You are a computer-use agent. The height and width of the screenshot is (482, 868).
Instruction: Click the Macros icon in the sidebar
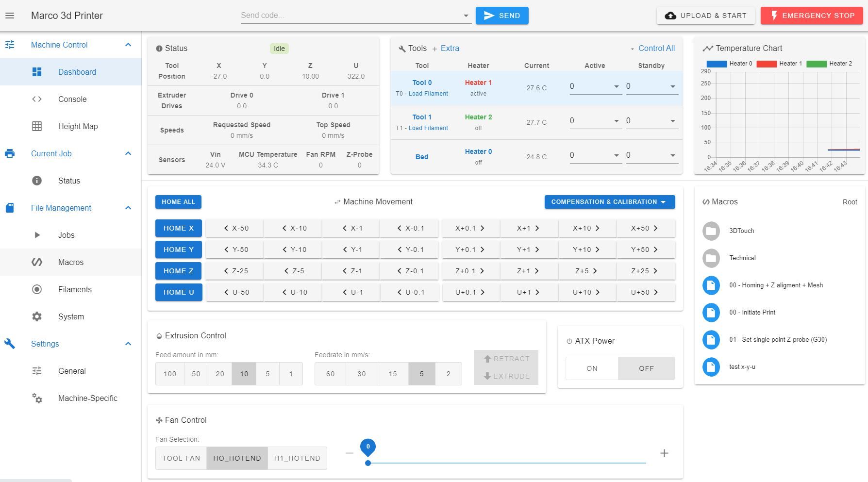[37, 262]
